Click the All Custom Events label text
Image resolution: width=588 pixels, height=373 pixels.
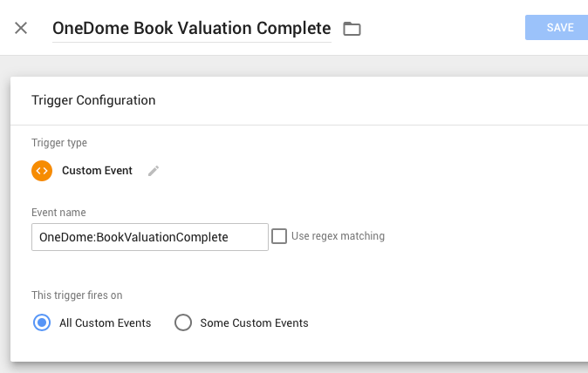coord(105,322)
